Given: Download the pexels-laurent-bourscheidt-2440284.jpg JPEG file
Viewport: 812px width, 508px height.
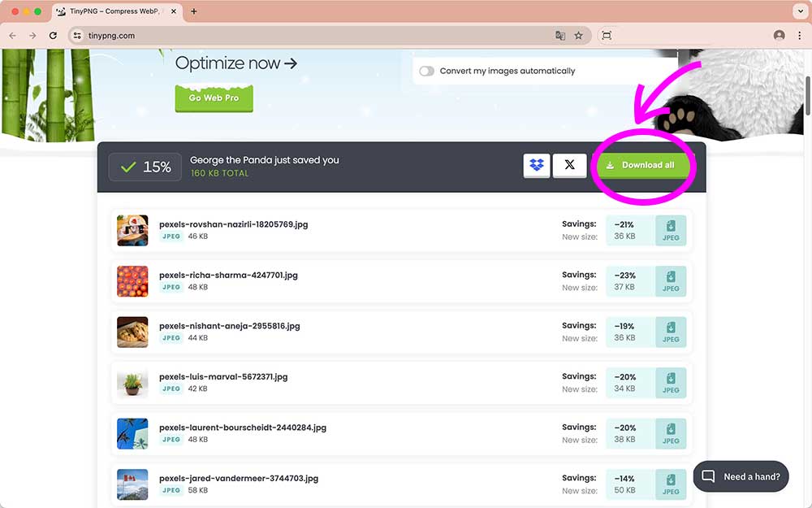Looking at the screenshot, I should (671, 433).
